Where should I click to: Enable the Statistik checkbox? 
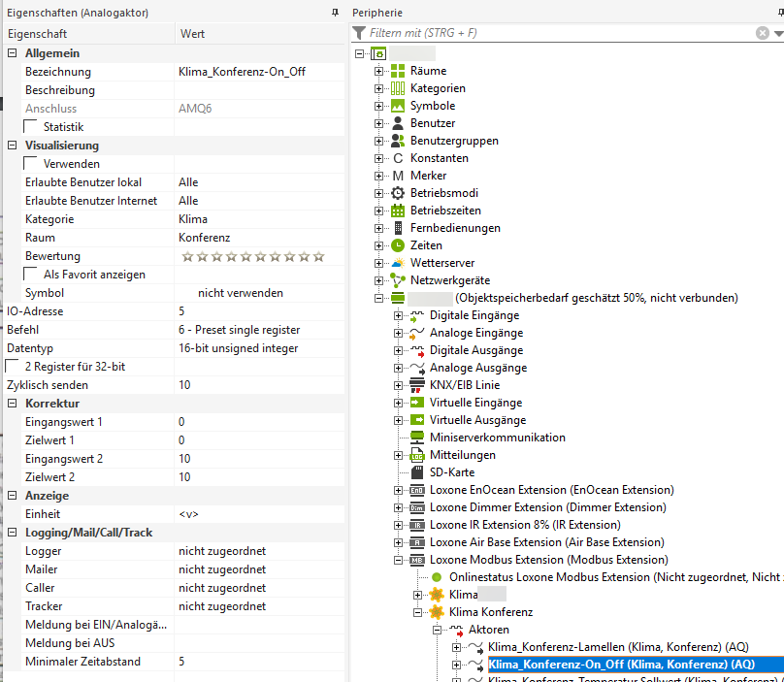pyautogui.click(x=30, y=126)
